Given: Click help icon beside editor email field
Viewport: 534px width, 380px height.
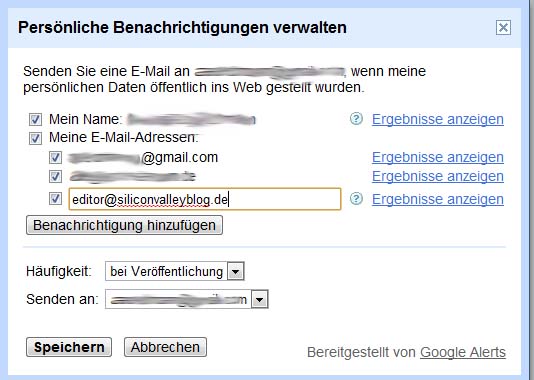Looking at the screenshot, I should click(x=356, y=199).
